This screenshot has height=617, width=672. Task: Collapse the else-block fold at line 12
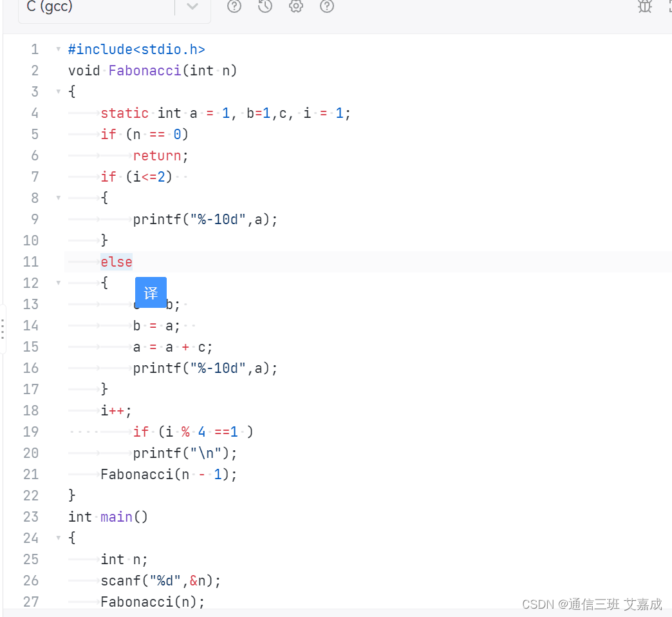pos(58,283)
